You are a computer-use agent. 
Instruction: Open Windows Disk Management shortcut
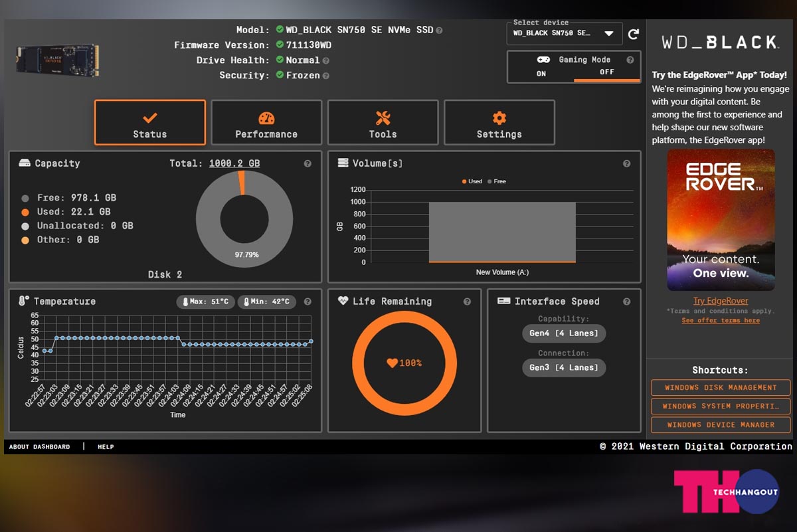coord(721,388)
